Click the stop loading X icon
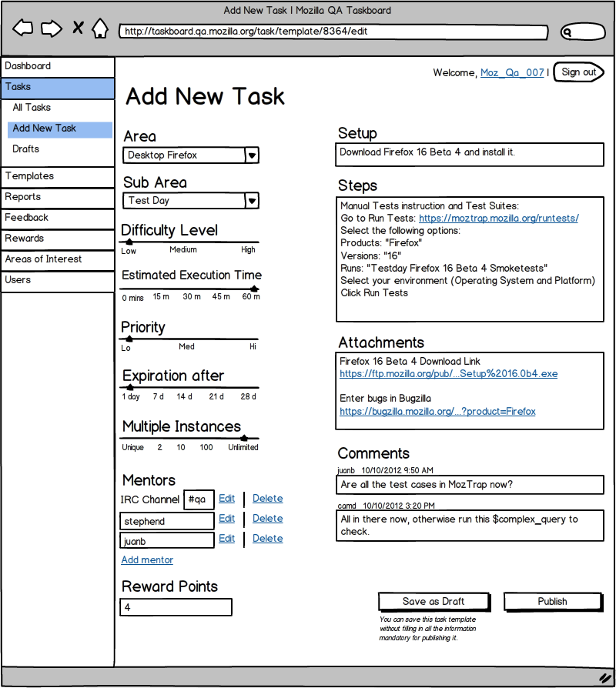Screen dimensions: 616x688 pos(78,28)
